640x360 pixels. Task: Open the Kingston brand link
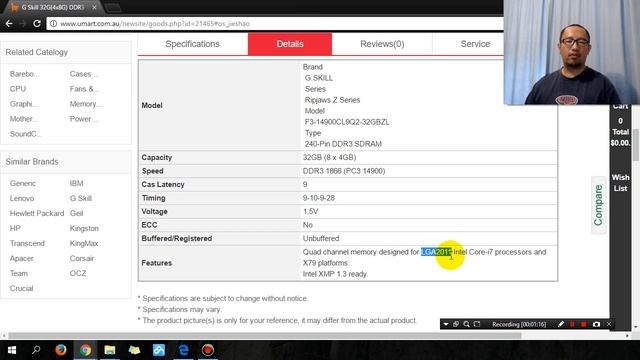(x=84, y=228)
